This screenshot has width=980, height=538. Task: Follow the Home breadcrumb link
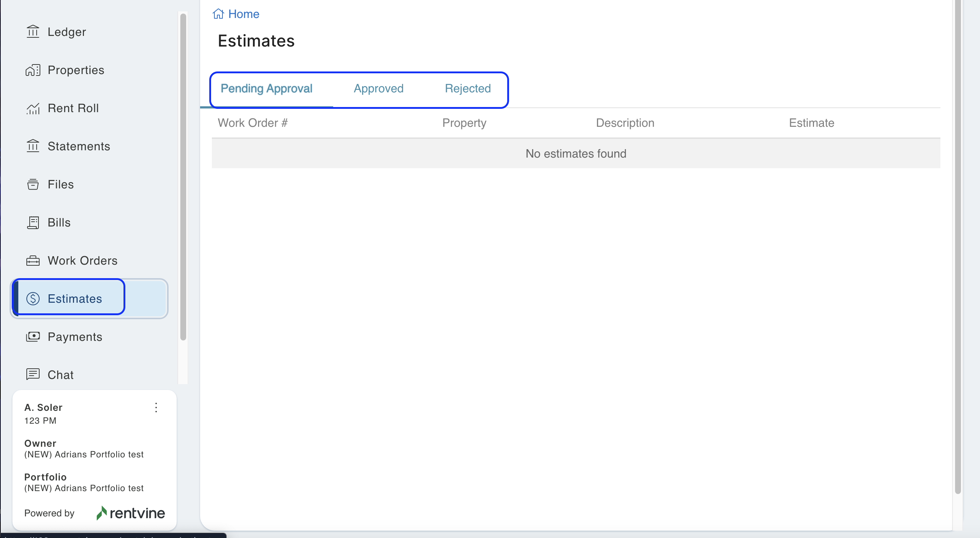tap(243, 14)
